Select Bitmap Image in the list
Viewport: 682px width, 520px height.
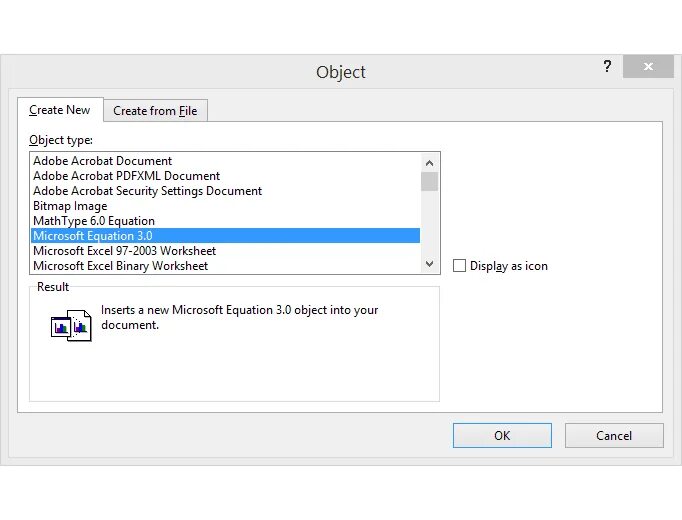tap(225, 206)
